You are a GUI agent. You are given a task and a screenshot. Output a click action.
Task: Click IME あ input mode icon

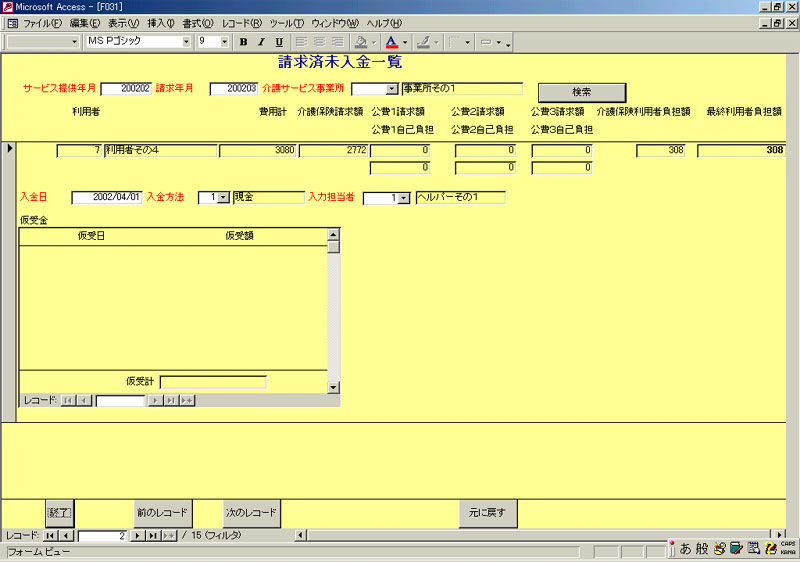tap(685, 549)
